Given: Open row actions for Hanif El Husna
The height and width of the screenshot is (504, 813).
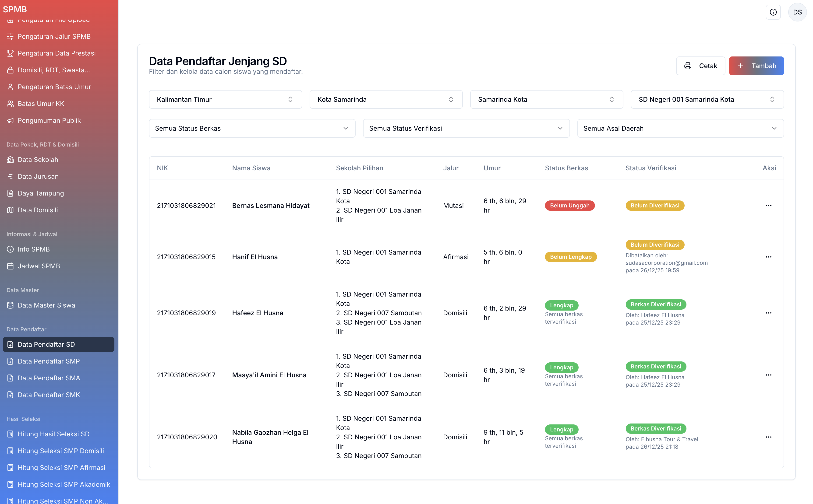Looking at the screenshot, I should pyautogui.click(x=769, y=257).
